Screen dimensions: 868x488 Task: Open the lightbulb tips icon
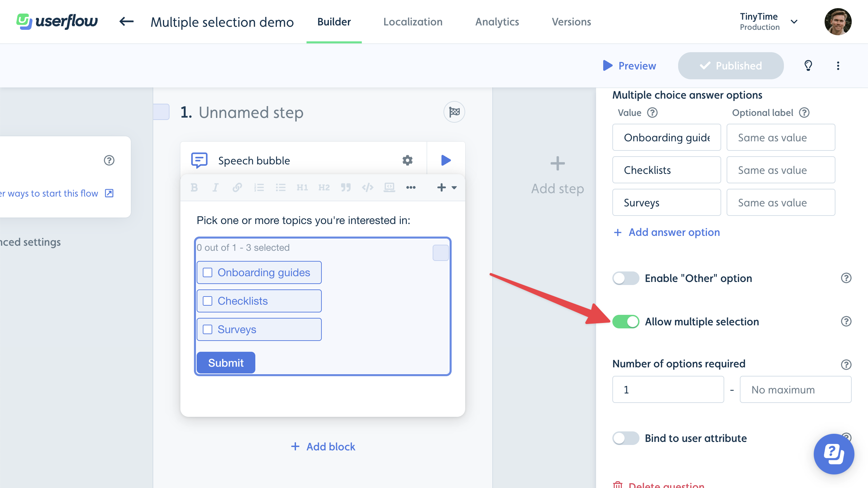point(808,66)
